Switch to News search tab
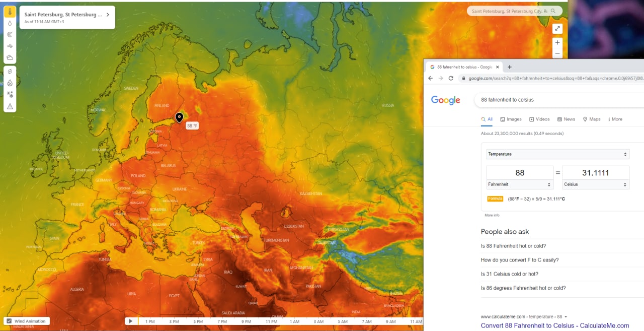The image size is (644, 331). click(x=566, y=119)
